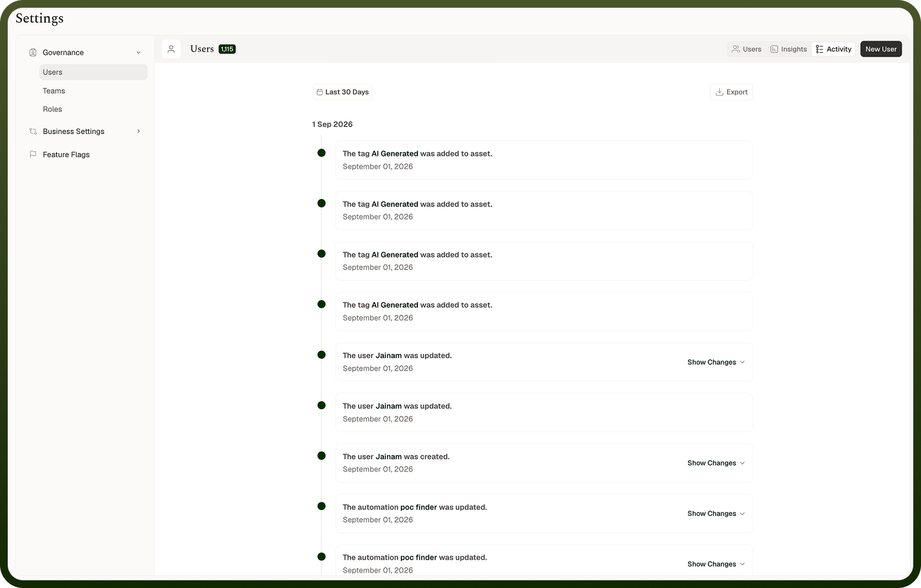
Task: Select the Activity tab
Action: point(834,49)
